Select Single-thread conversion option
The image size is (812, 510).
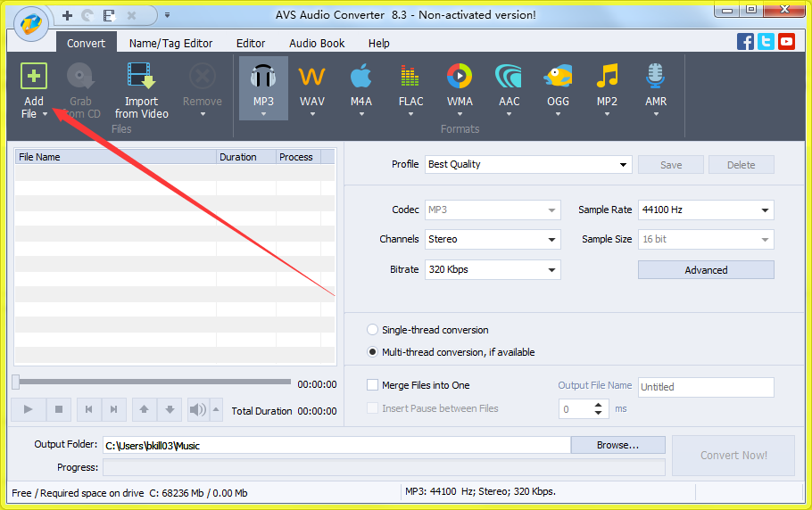point(372,330)
